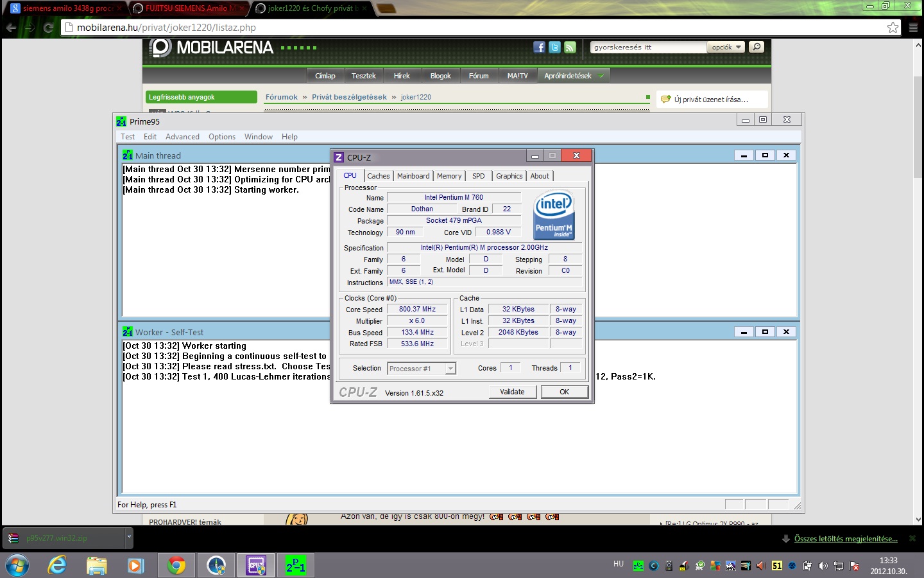Open media player icon on taskbar
The image size is (924, 578).
[x=135, y=566]
